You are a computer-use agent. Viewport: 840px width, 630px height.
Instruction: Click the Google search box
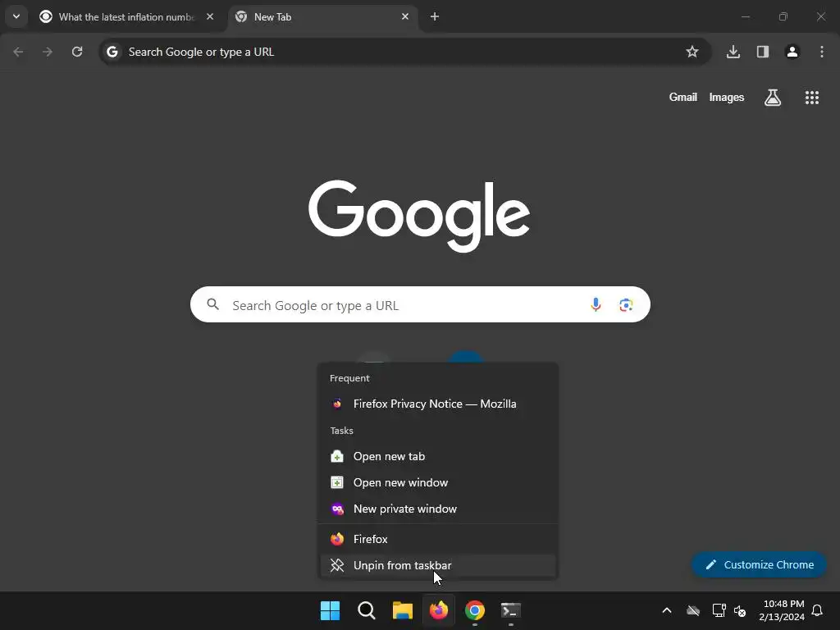coord(420,304)
